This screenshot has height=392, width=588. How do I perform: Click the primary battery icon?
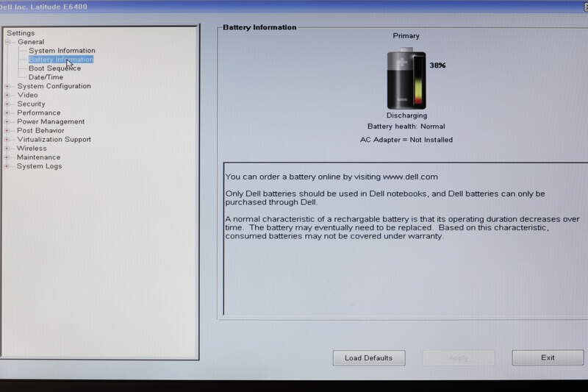point(406,79)
